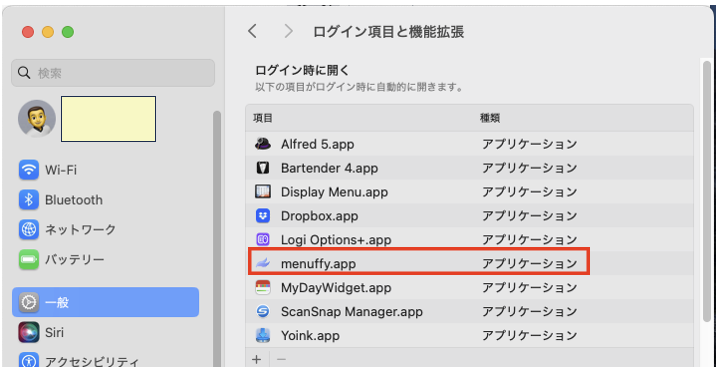Click the 項目 column header
The width and height of the screenshot is (717, 372).
tap(263, 118)
